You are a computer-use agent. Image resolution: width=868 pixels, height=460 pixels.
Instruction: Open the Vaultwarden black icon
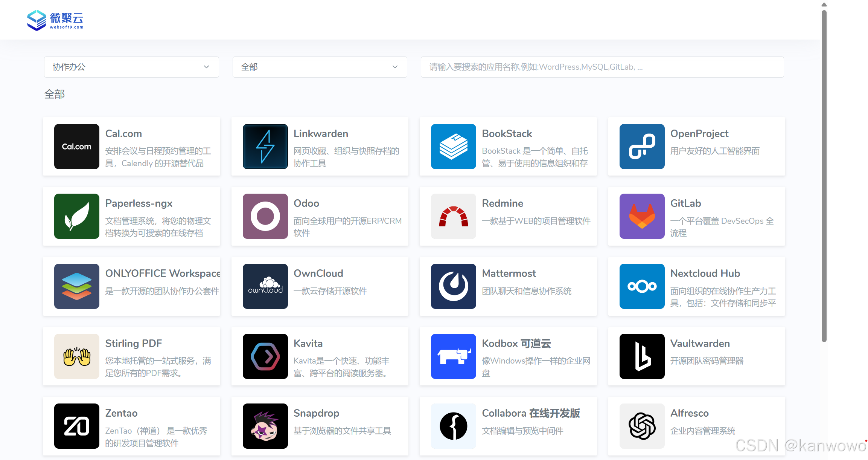(642, 356)
